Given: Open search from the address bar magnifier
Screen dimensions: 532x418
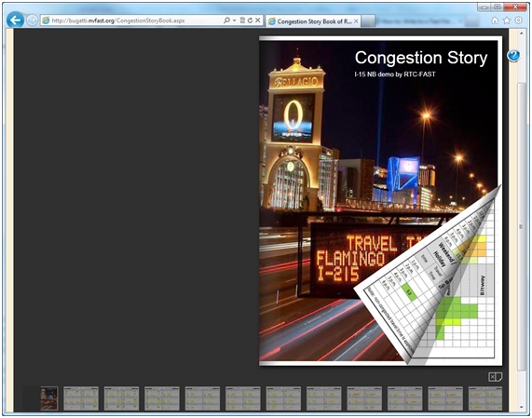Looking at the screenshot, I should [x=226, y=20].
